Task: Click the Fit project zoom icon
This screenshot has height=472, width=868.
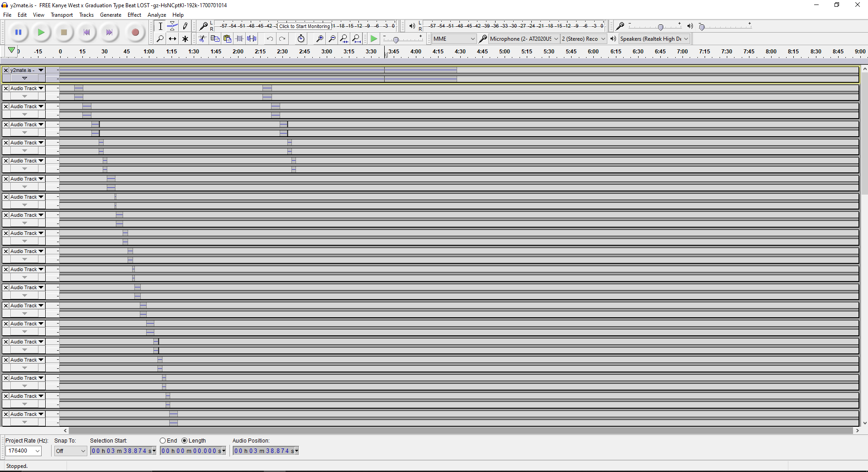Action: [x=357, y=39]
